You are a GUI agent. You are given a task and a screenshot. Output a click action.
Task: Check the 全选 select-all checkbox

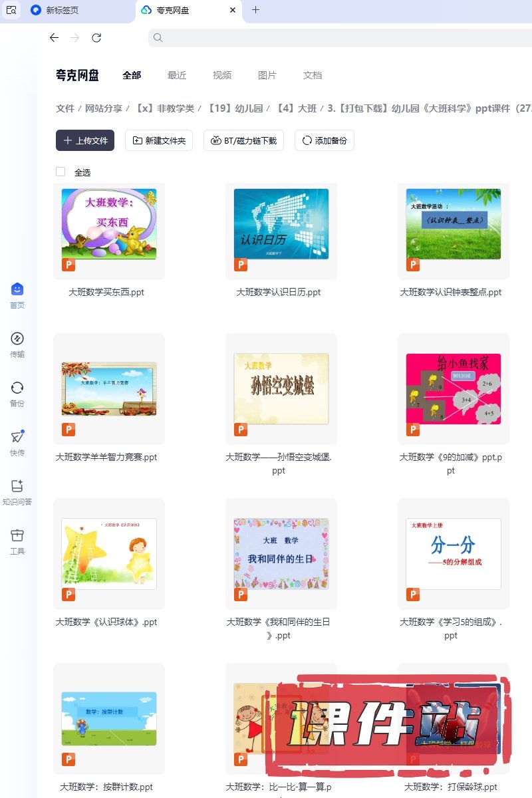tap(61, 172)
